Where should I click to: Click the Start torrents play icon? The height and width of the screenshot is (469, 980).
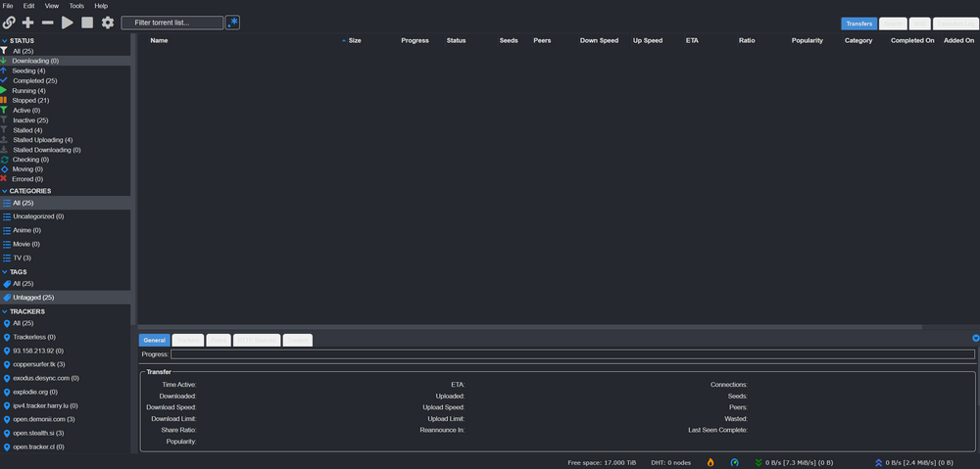(68, 23)
